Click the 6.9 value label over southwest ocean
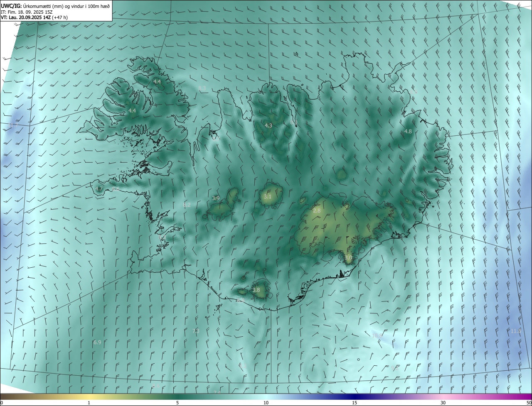This screenshot has width=532, height=406. pyautogui.click(x=97, y=342)
